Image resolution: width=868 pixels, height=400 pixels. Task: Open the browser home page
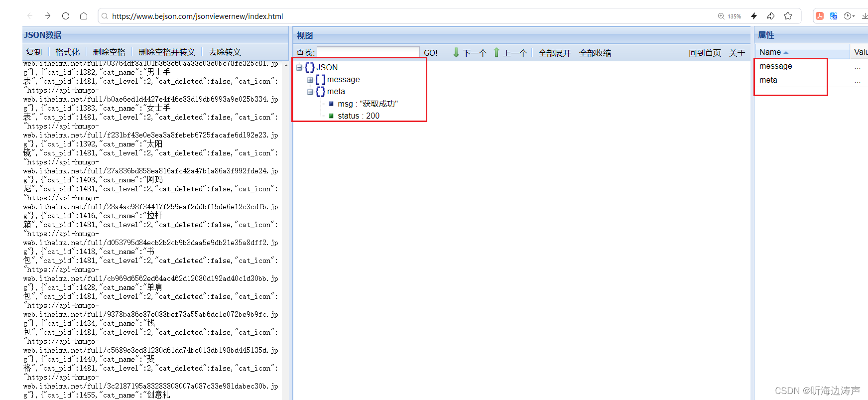click(84, 16)
